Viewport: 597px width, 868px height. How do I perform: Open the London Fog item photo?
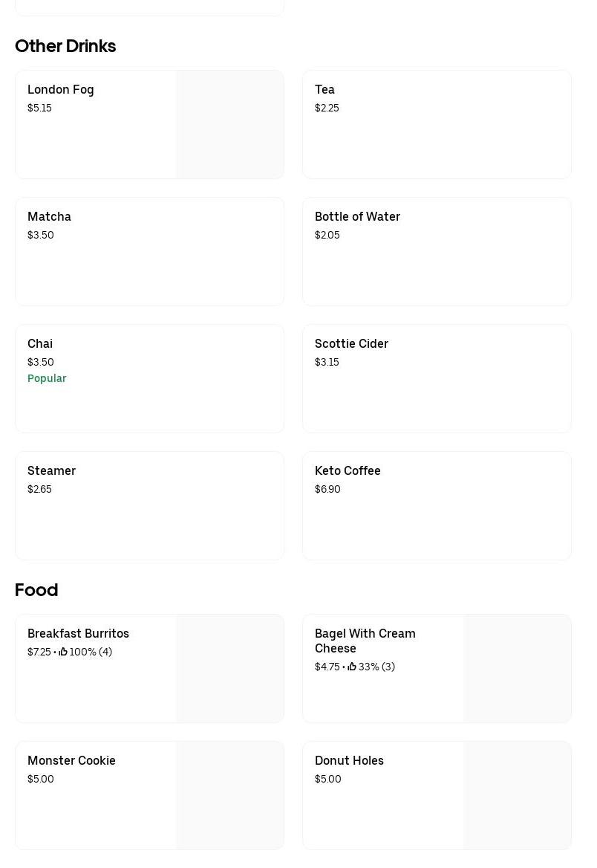pyautogui.click(x=229, y=124)
